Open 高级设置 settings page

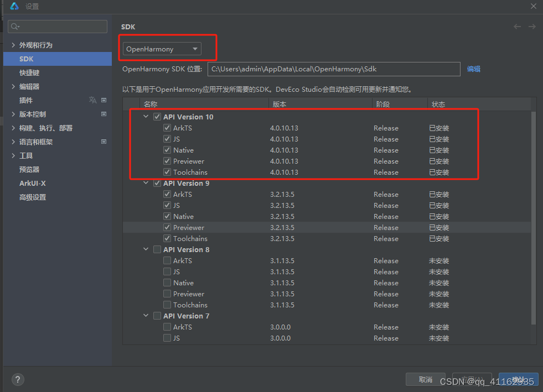tap(33, 197)
